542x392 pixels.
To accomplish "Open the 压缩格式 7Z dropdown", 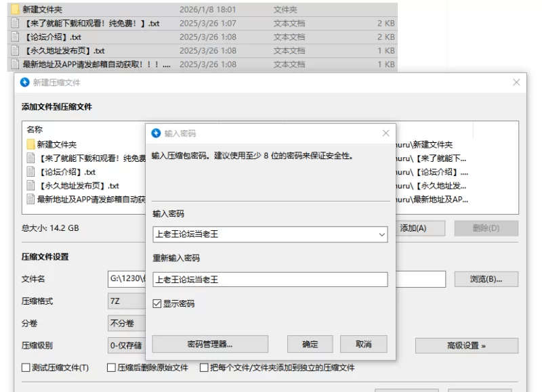I will [x=126, y=301].
